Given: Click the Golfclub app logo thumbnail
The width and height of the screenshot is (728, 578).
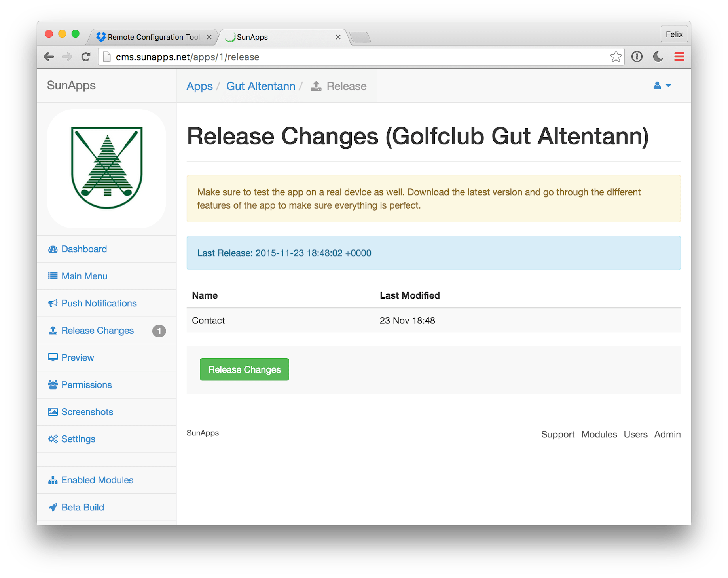Looking at the screenshot, I should click(x=106, y=169).
